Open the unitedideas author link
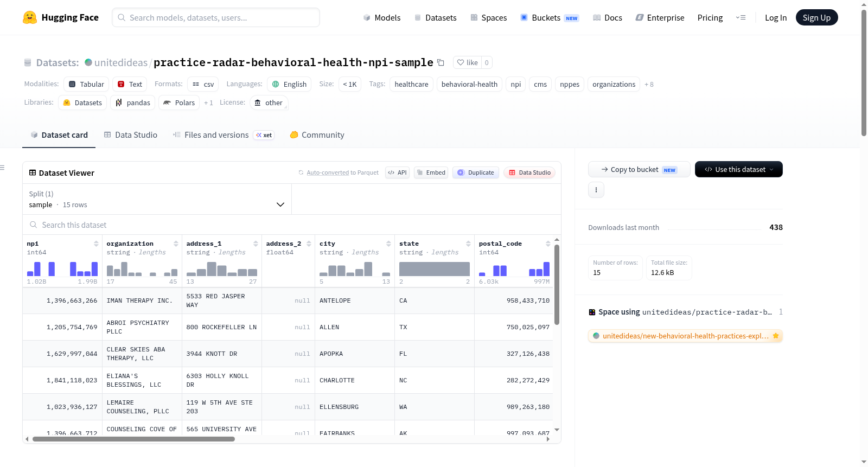 (120, 62)
